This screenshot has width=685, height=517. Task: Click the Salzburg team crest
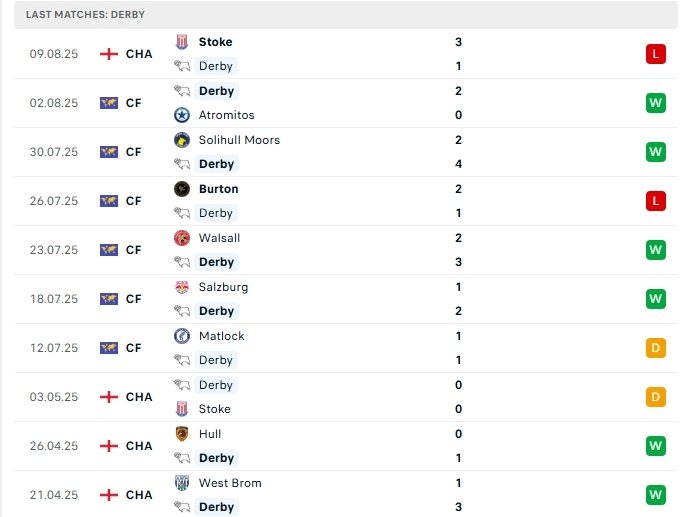(182, 287)
